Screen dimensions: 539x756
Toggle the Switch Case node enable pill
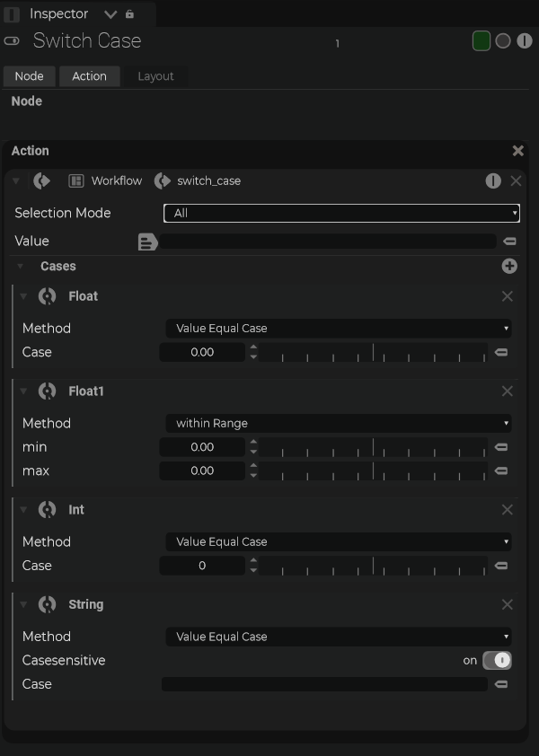tap(12, 41)
